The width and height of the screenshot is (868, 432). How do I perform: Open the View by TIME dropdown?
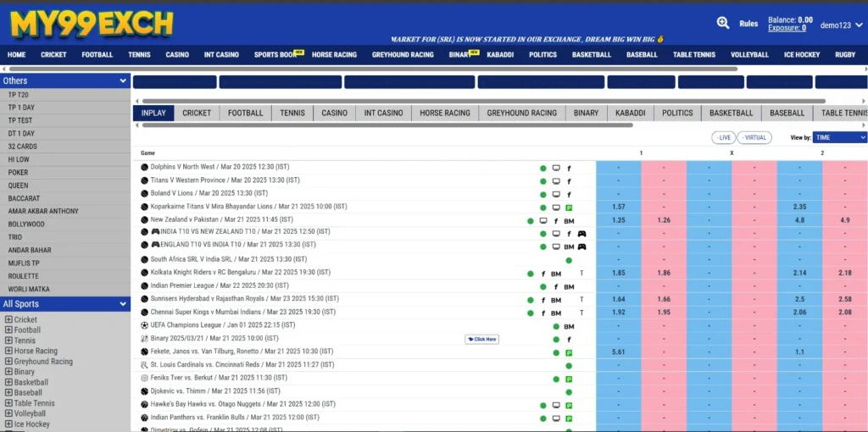840,138
